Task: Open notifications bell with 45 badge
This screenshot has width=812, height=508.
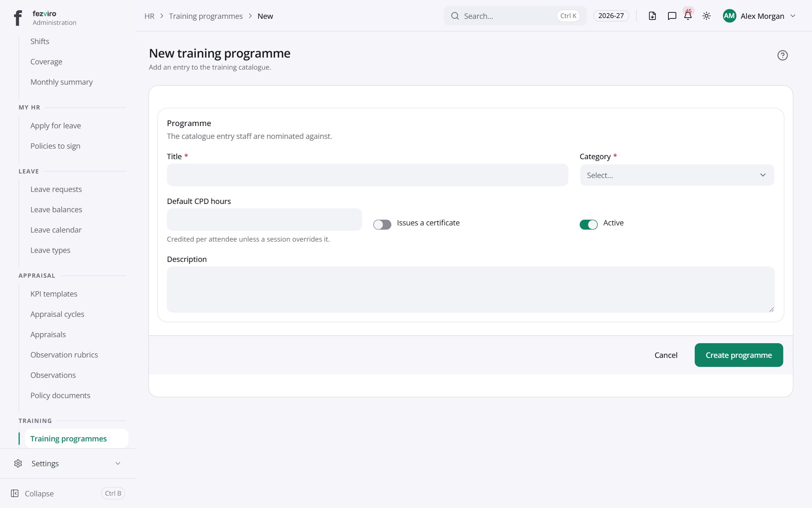Action: coord(688,15)
